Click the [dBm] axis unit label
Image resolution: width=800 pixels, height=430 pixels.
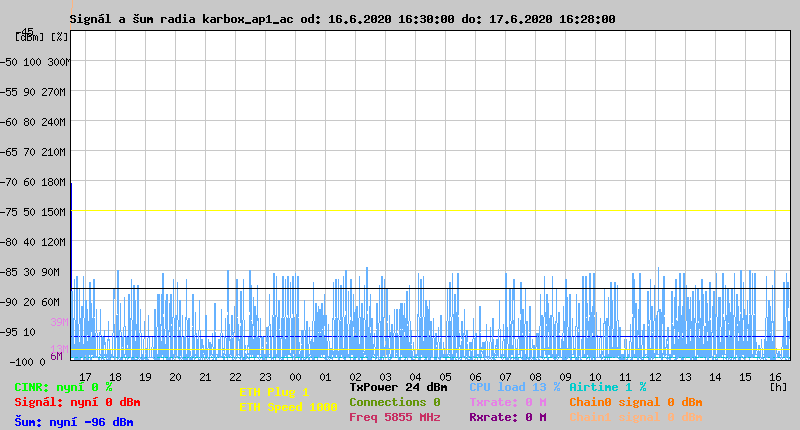(28, 37)
